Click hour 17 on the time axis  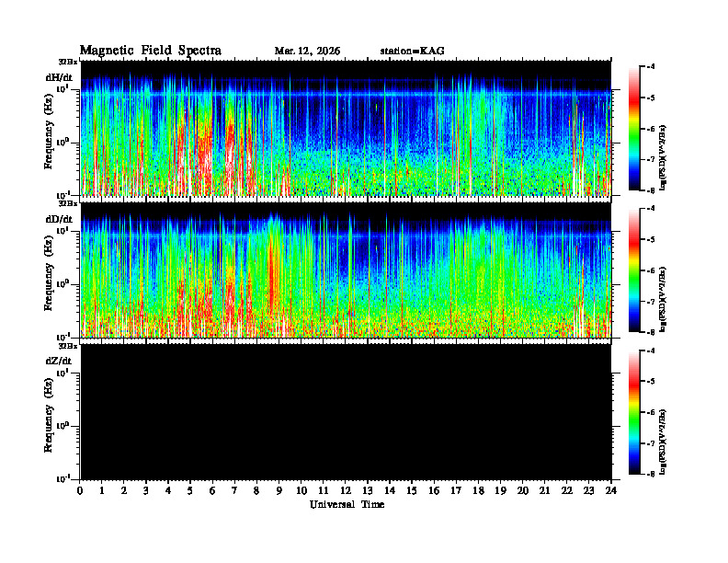(x=456, y=490)
